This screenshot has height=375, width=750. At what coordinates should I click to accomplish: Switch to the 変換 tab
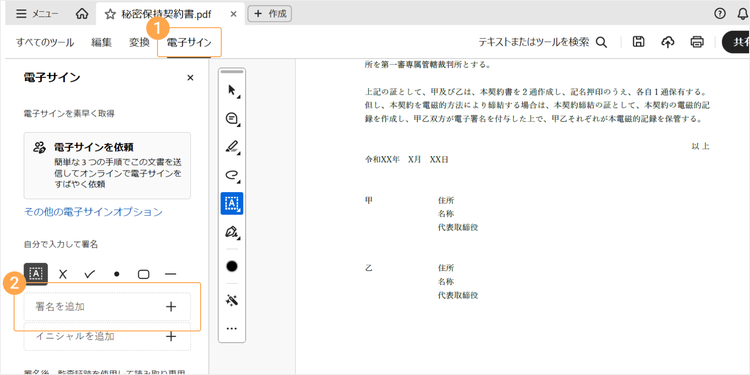(139, 42)
